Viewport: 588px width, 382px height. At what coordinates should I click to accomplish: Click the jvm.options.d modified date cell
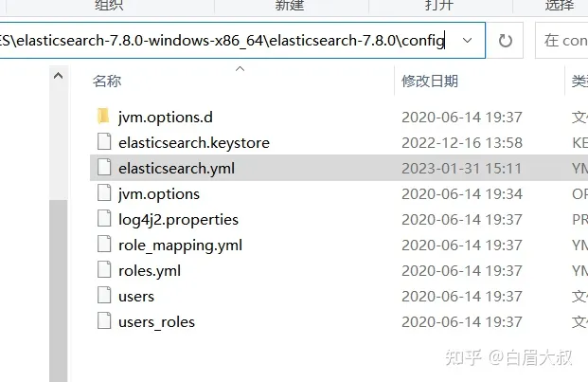[462, 118]
